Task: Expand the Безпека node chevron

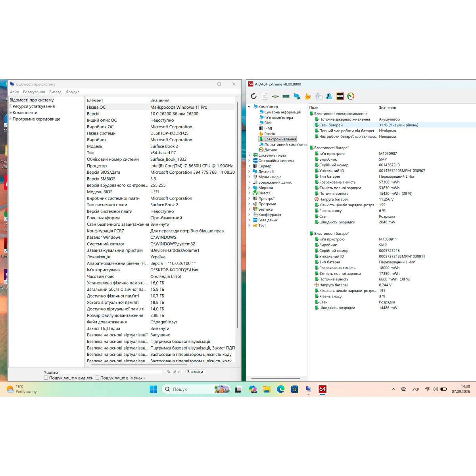Action: click(249, 209)
